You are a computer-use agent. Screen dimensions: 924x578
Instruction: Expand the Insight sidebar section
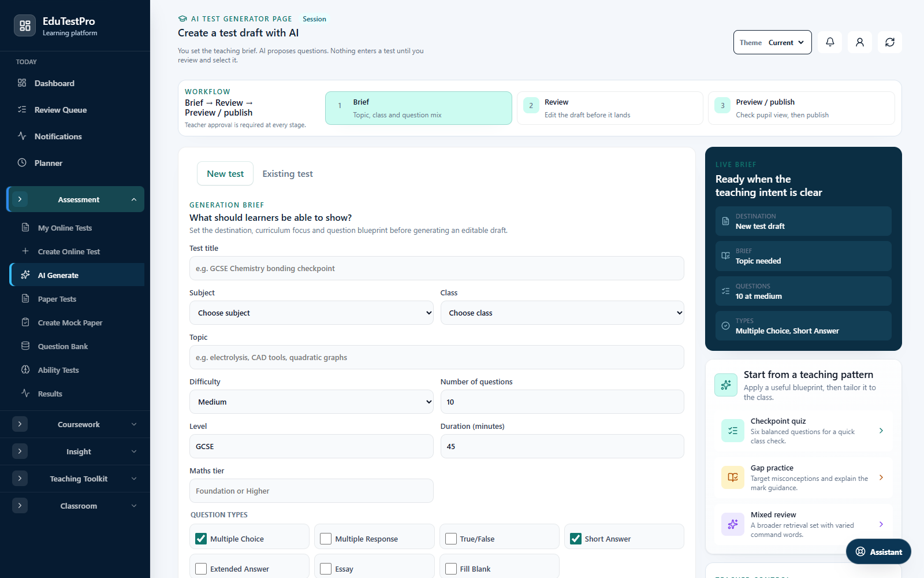76,451
